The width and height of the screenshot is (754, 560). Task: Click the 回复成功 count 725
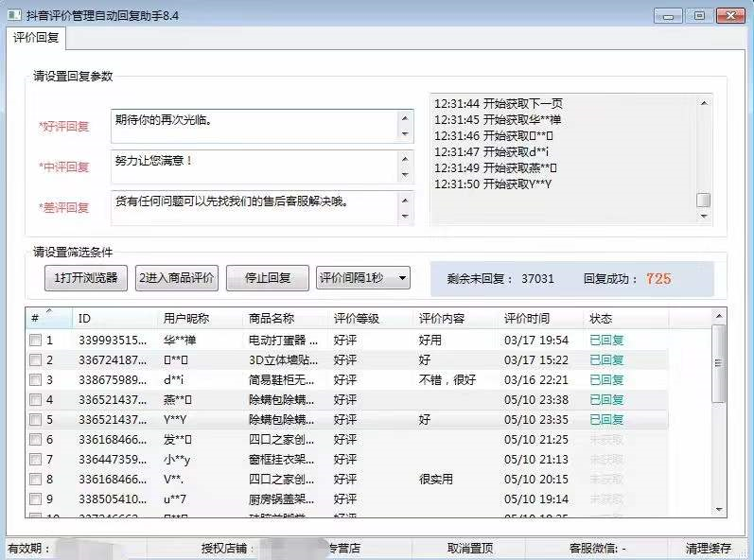658,279
